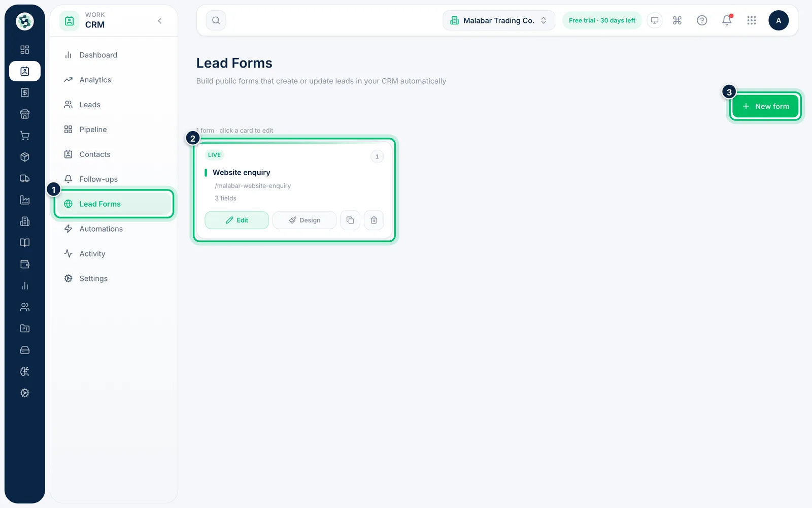Open the people icon in rail
The image size is (812, 508).
click(24, 307)
